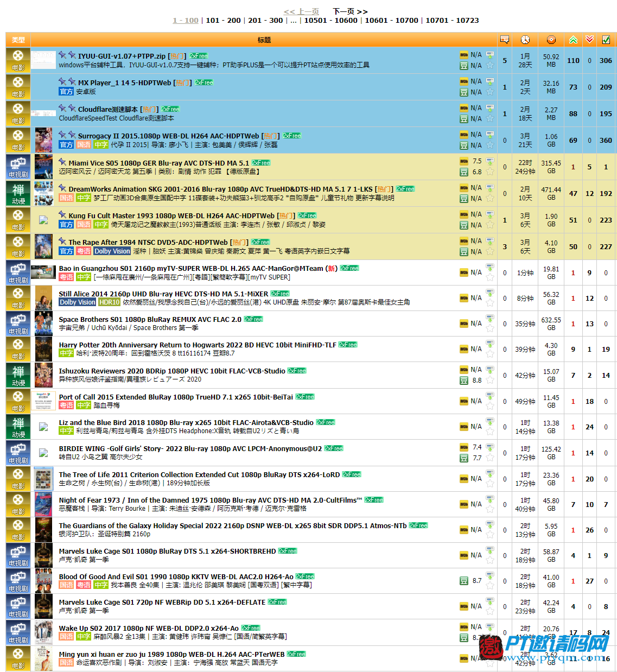Toggle the bookmark star for Port of Call 2015
This screenshot has height=672, width=617.
[x=490, y=406]
